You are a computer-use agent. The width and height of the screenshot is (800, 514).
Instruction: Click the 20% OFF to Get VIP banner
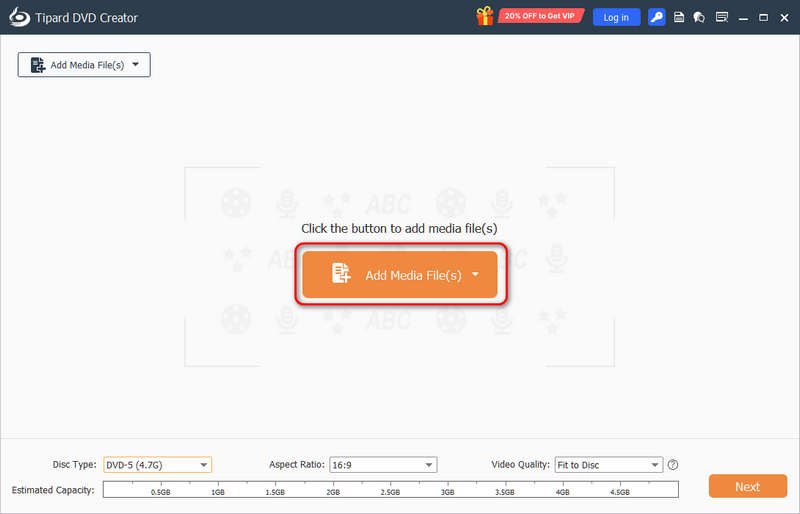[x=541, y=16]
